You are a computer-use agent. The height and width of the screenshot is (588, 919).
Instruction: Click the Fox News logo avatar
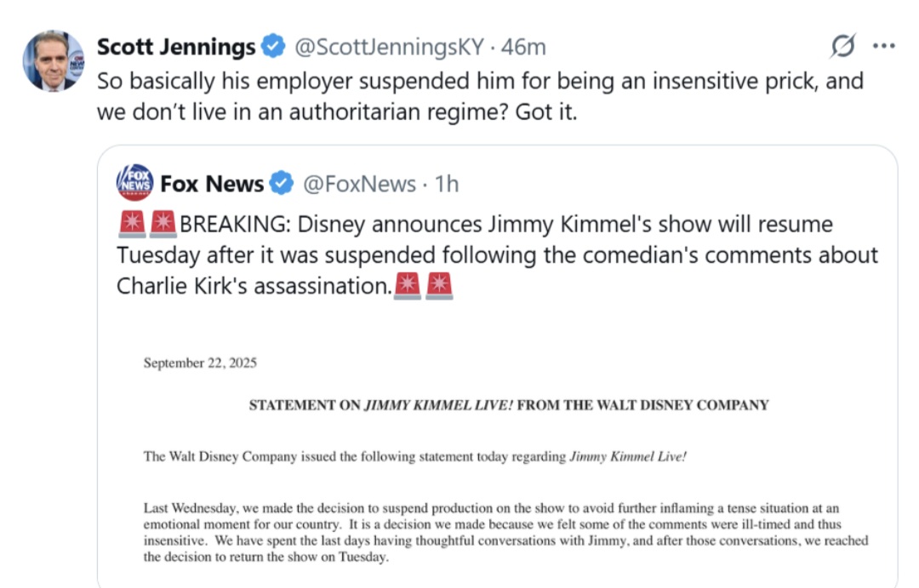tap(134, 183)
